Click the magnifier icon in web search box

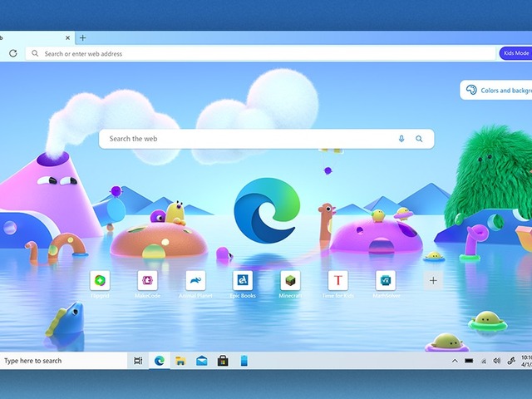tap(420, 139)
